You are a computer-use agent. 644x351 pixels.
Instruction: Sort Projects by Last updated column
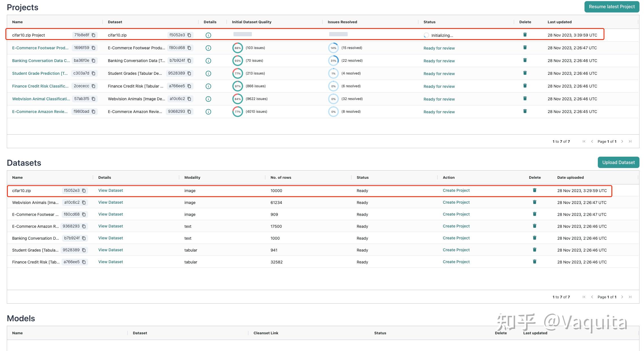[559, 22]
